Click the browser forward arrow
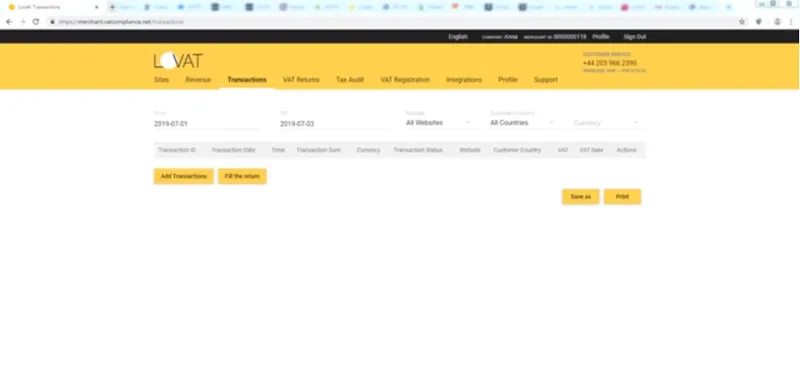 click(22, 22)
